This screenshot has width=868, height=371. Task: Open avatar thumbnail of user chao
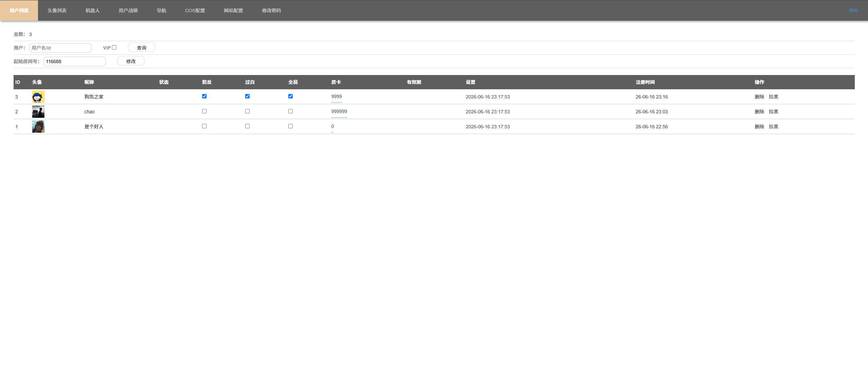[38, 112]
